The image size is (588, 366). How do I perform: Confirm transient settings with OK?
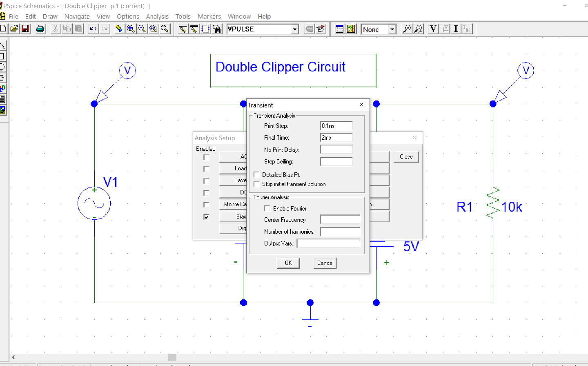tap(288, 263)
